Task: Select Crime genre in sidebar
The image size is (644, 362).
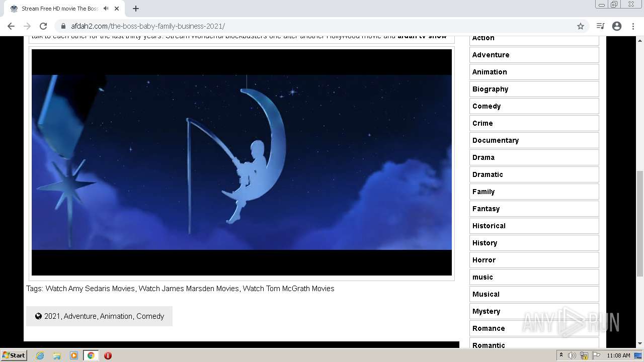Action: pos(534,123)
